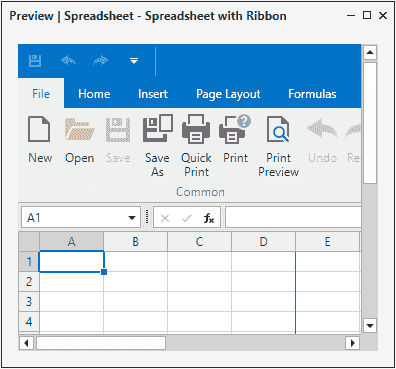Click the Cancel X formula bar button
Screen dimensions: 396x369
165,218
